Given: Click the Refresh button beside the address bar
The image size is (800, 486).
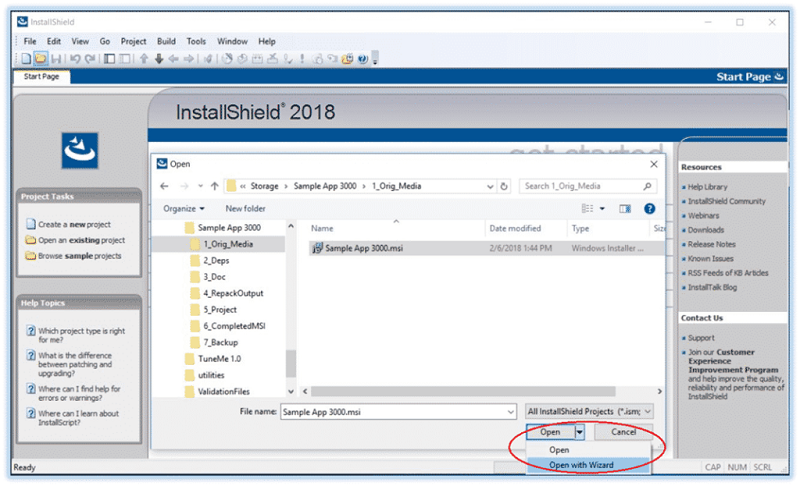Looking at the screenshot, I should (504, 186).
